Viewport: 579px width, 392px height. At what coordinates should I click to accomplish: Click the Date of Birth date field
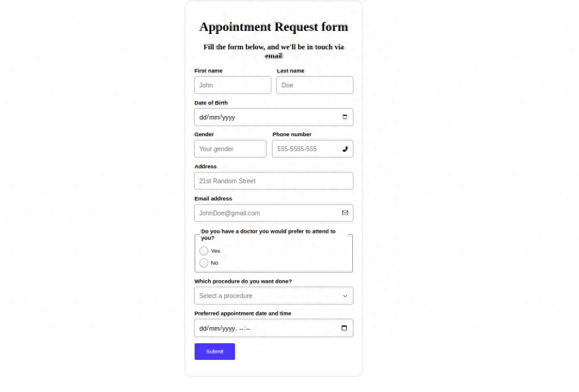(268, 117)
